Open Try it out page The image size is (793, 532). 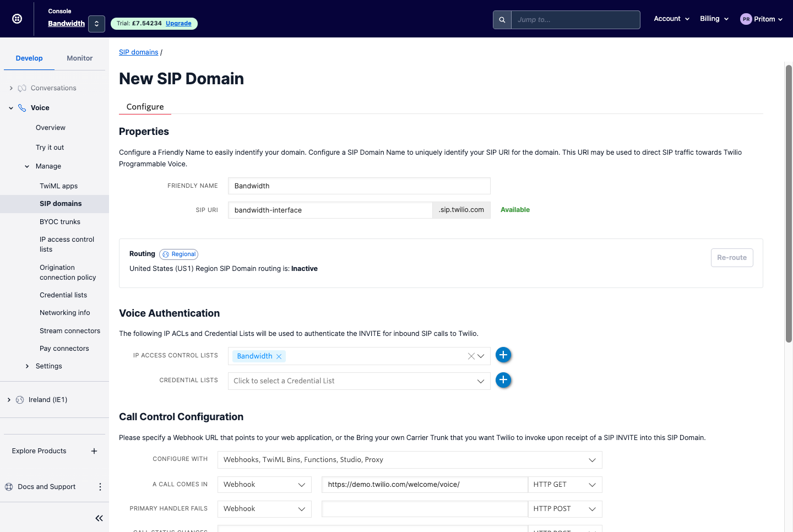50,148
